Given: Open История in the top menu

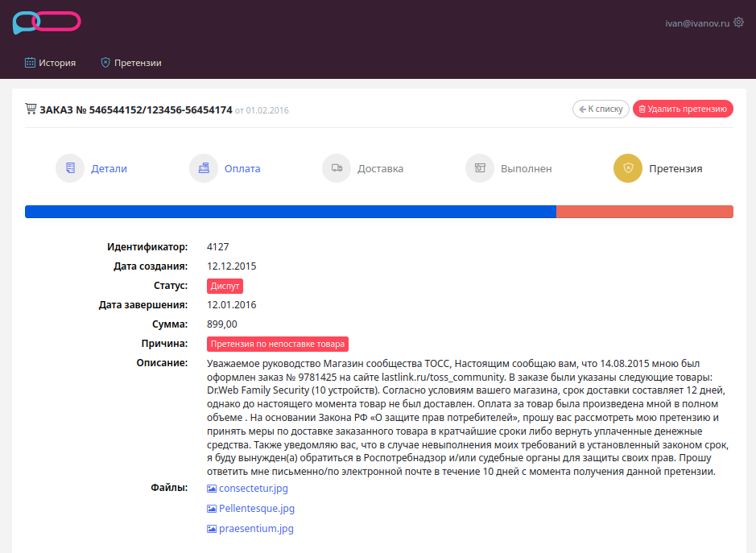Looking at the screenshot, I should coord(50,63).
